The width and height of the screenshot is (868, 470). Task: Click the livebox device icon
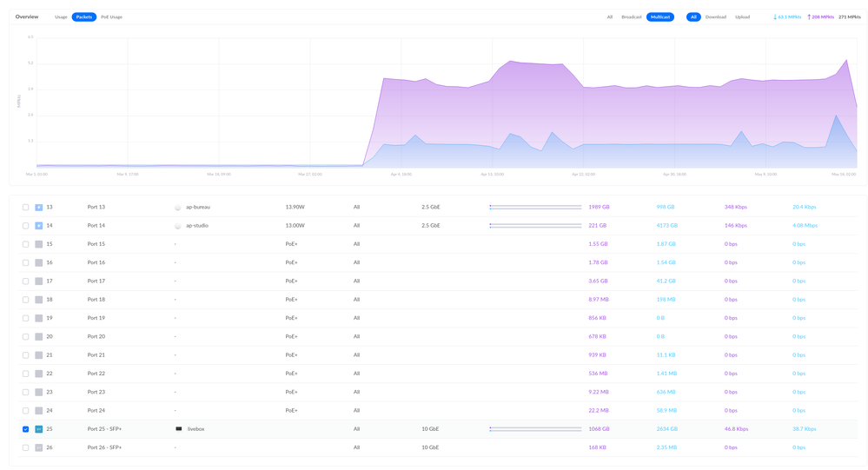pos(179,429)
